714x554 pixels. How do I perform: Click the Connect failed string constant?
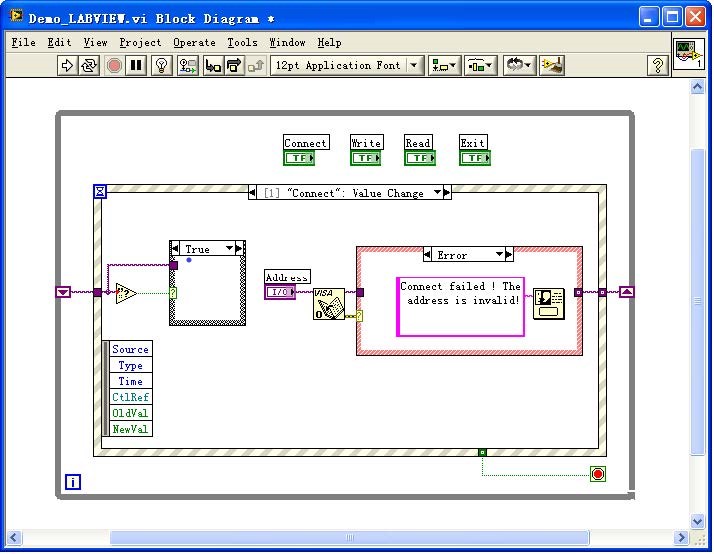coord(460,306)
